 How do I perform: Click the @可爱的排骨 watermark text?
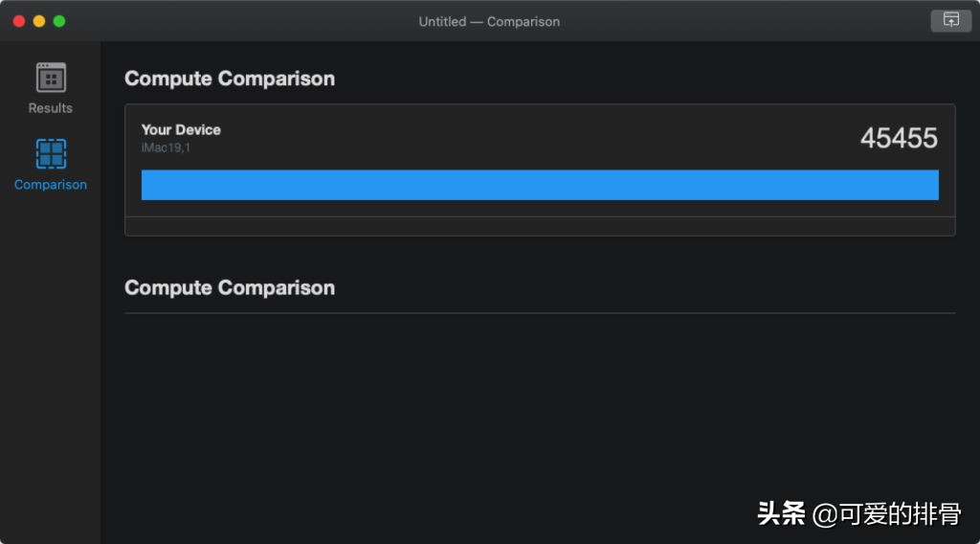click(886, 514)
